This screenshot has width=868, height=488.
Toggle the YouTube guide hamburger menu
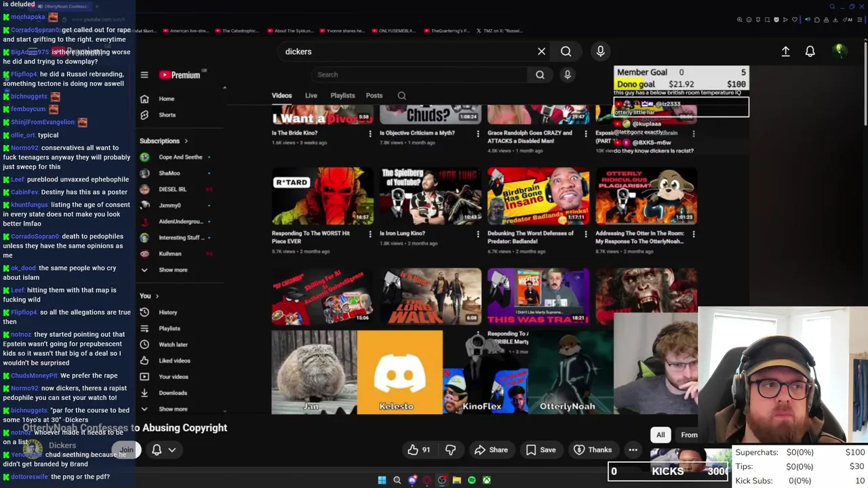tap(144, 75)
